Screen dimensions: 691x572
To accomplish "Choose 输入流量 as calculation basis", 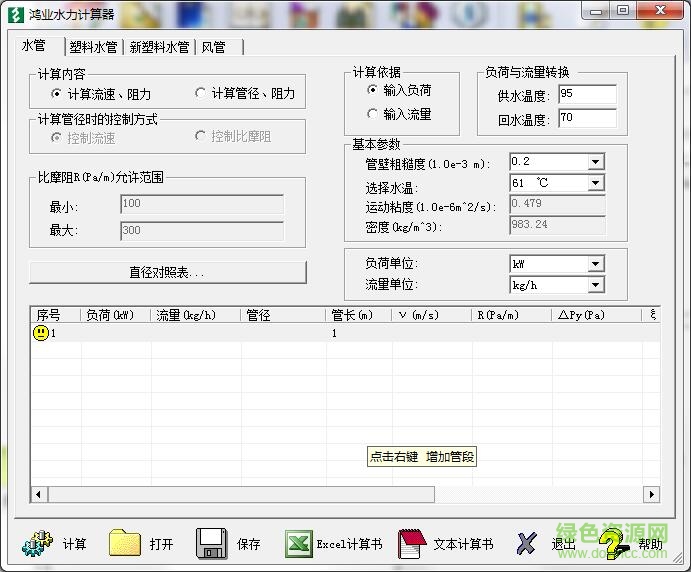I will pos(373,114).
